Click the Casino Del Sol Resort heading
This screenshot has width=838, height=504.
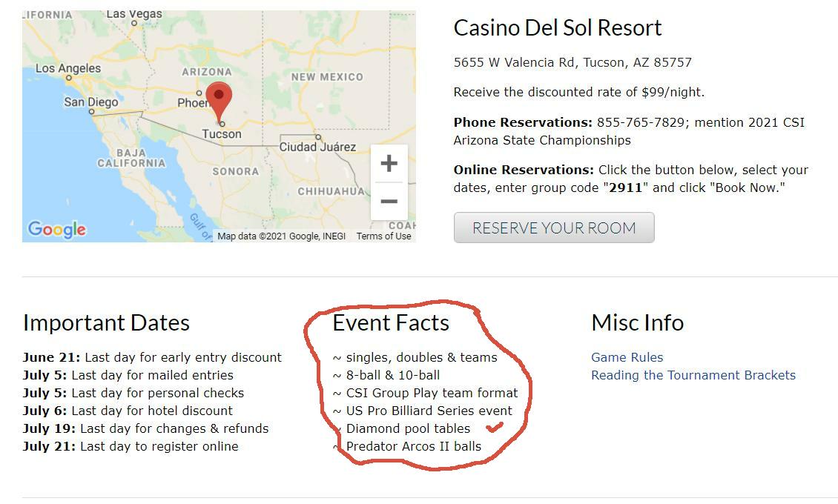(557, 28)
